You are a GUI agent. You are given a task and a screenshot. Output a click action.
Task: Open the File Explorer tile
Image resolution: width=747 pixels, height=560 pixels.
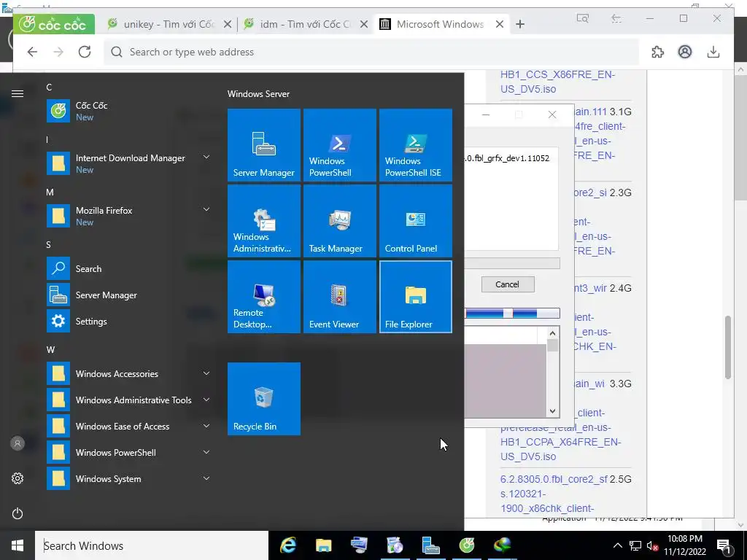[x=415, y=296]
